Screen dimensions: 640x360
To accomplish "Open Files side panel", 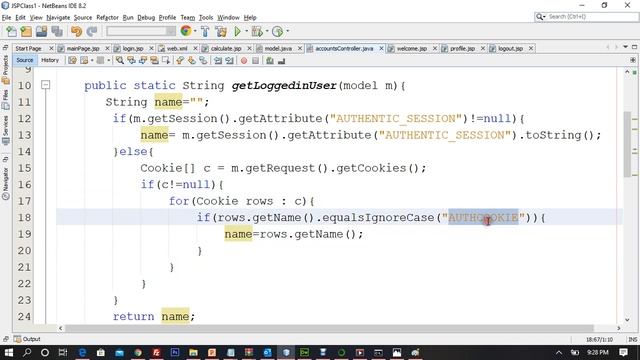I will tap(6, 100).
